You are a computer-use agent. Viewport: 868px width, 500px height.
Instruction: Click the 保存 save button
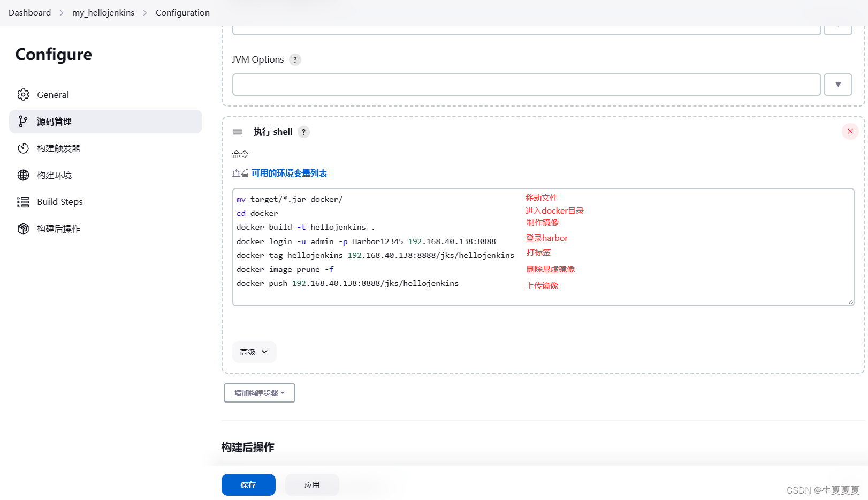click(248, 484)
